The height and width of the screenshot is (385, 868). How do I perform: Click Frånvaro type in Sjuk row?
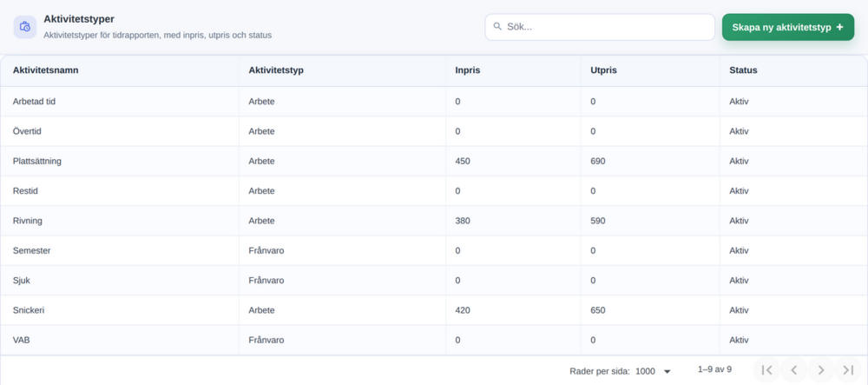(266, 281)
